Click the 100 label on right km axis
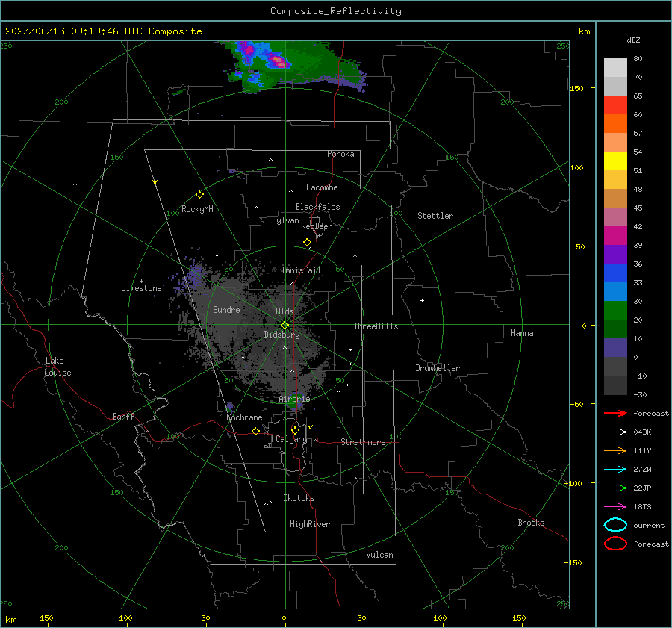The image size is (672, 628). point(576,167)
